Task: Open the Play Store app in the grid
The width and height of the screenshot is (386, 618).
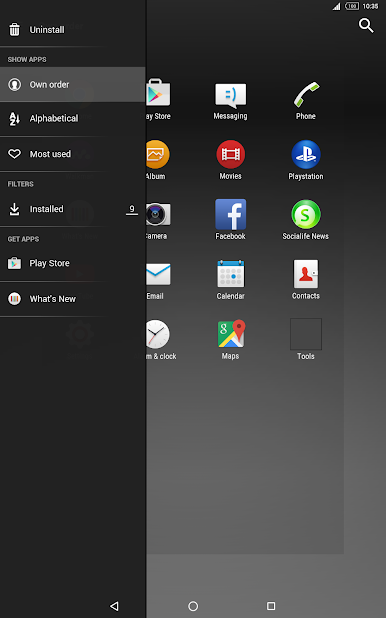Action: (158, 100)
